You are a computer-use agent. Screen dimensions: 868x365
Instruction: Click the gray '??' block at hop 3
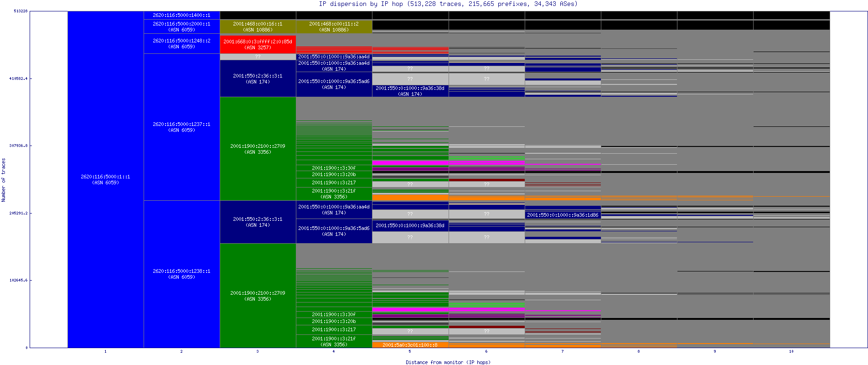(258, 57)
